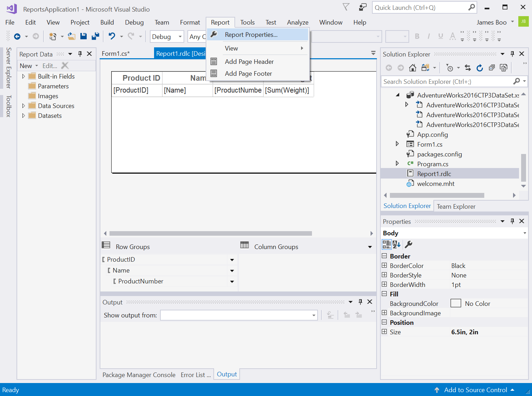This screenshot has height=396, width=532.
Task: Toggle Alphabetical sort in Properties panel
Action: pos(397,244)
